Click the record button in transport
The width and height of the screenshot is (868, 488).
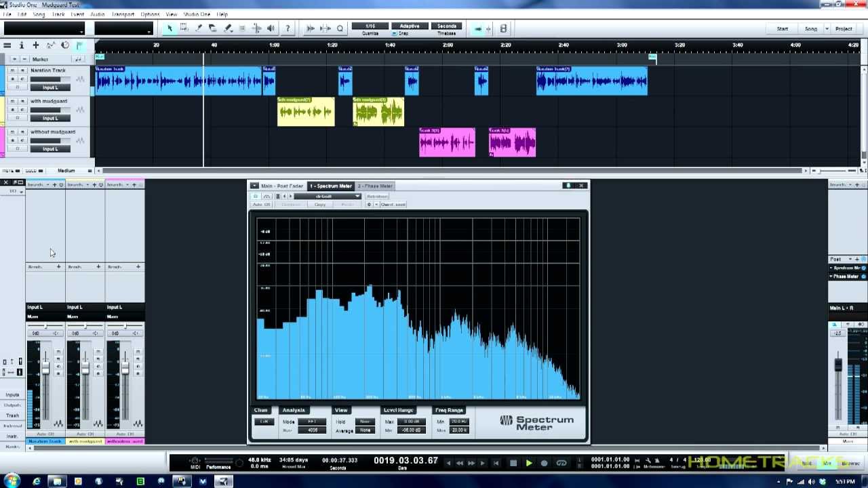[544, 464]
